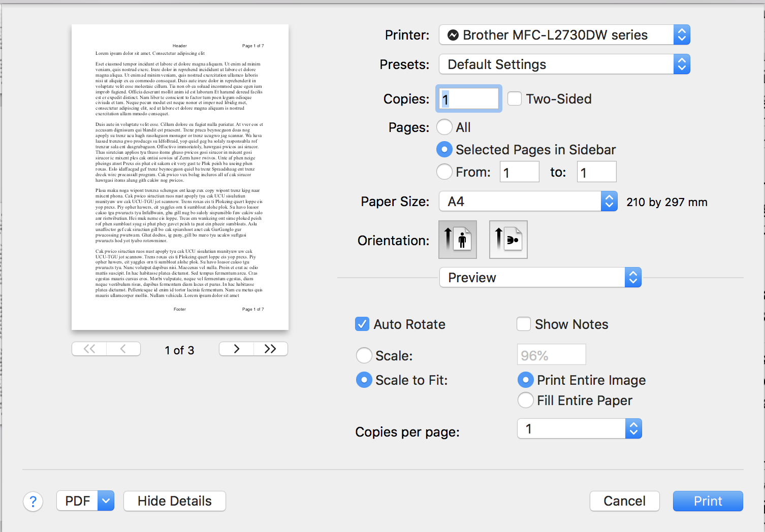Select portrait orientation icon
Viewport: 765px width, 532px height.
[458, 240]
